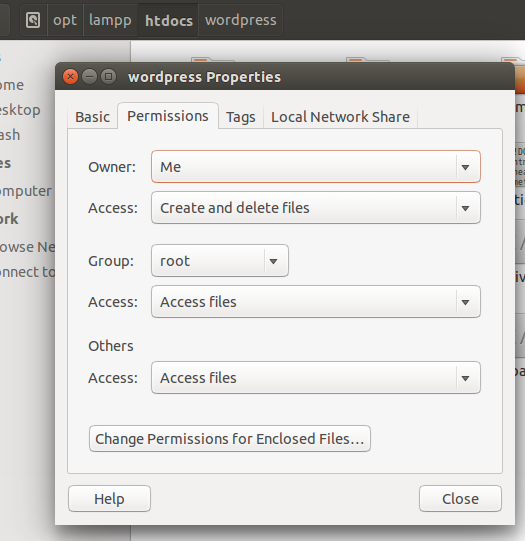
Task: Switch to the Permissions tab
Action: tap(168, 116)
